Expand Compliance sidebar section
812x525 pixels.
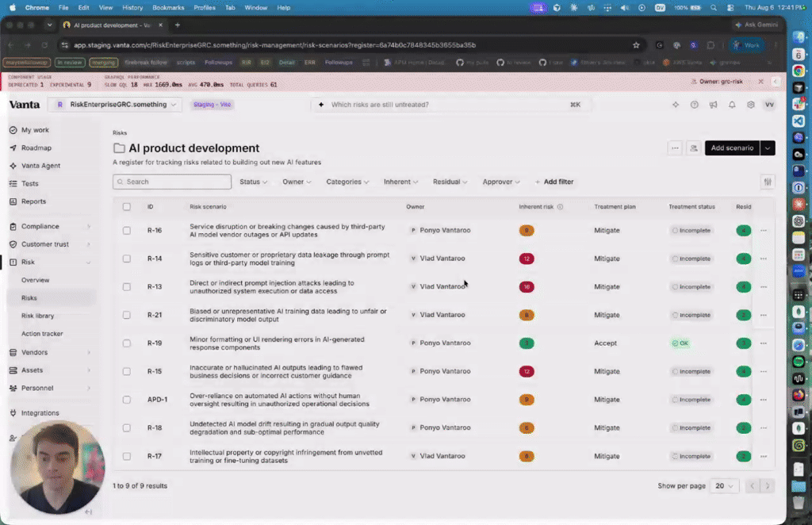pyautogui.click(x=50, y=226)
